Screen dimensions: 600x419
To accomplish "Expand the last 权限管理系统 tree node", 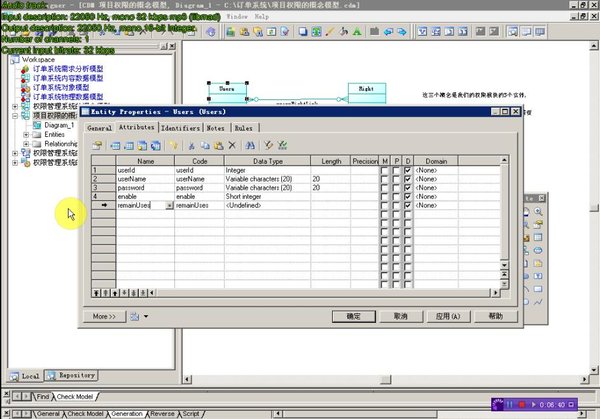I will click(15, 163).
